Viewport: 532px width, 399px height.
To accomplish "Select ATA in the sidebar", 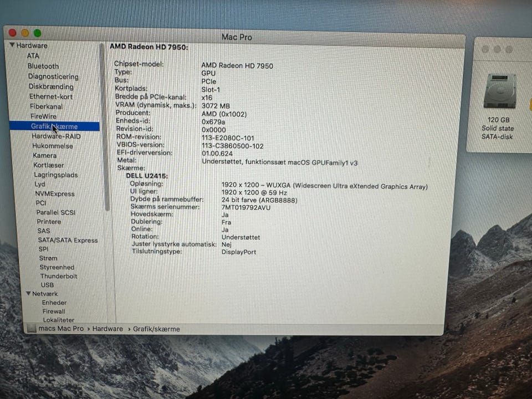I will coord(33,55).
